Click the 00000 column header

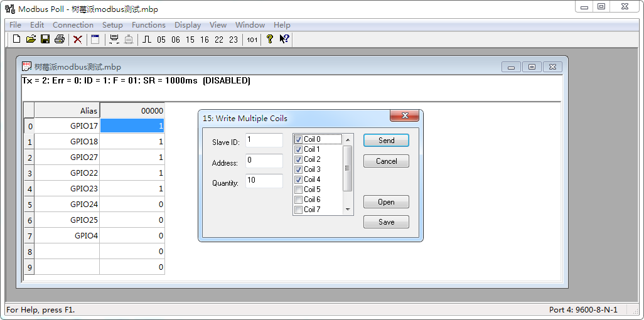[x=132, y=110]
